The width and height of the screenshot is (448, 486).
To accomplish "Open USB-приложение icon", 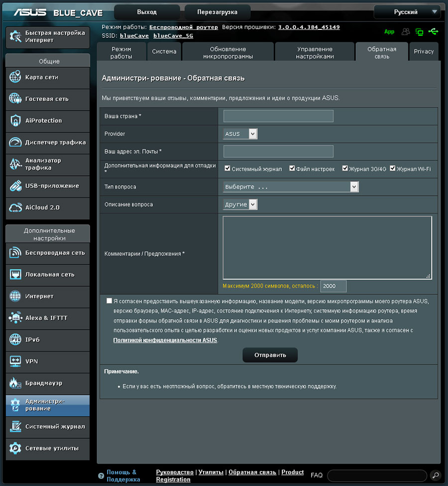I will [15, 186].
